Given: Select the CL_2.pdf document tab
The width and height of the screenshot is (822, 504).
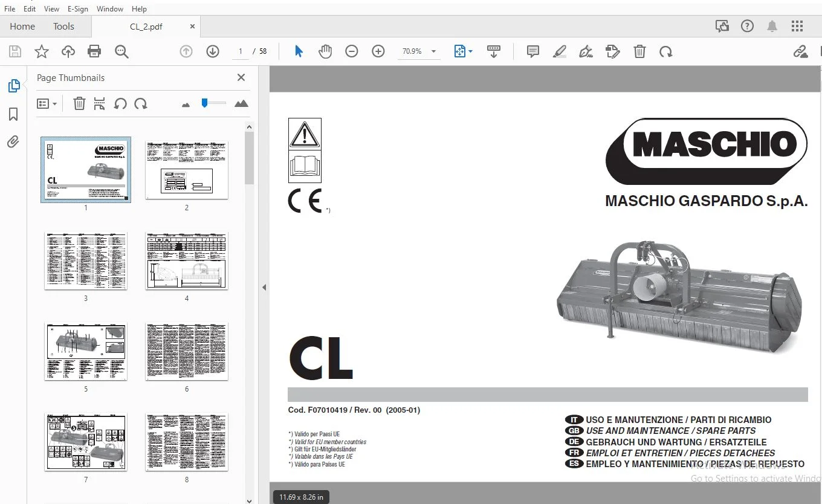Looking at the screenshot, I should (146, 27).
